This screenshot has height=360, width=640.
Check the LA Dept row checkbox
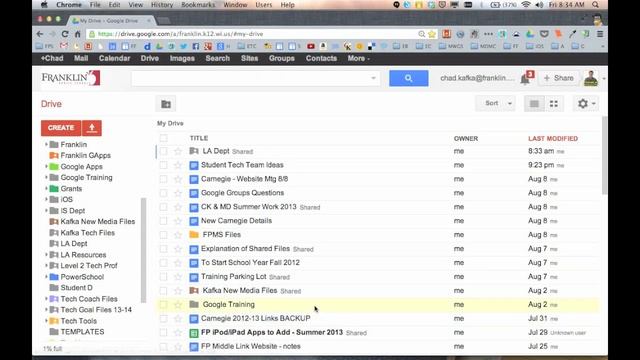tap(163, 151)
